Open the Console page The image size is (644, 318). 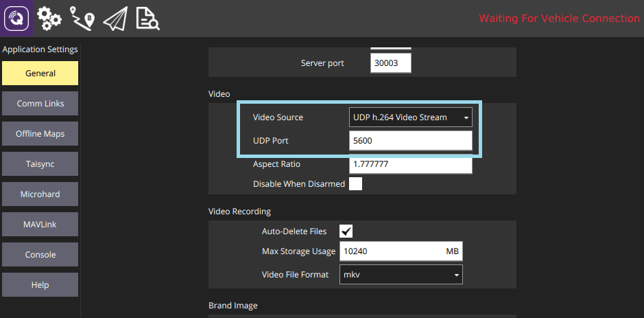click(x=40, y=255)
